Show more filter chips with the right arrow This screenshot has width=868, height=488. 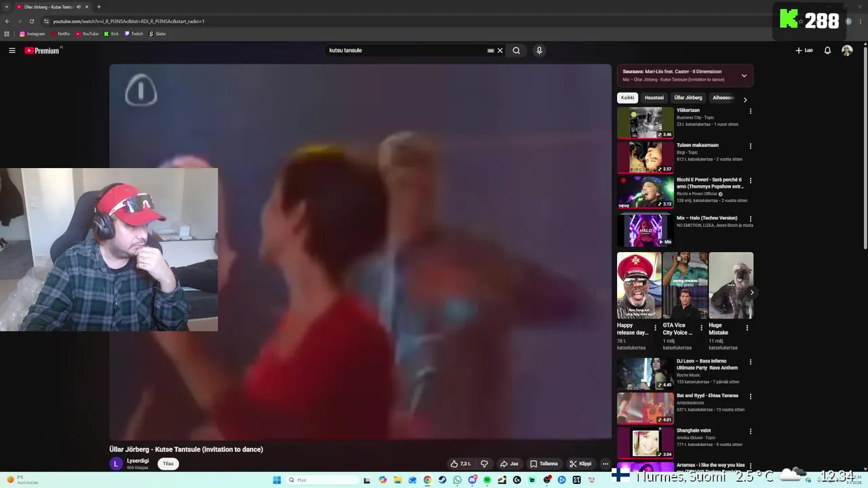[x=745, y=100]
